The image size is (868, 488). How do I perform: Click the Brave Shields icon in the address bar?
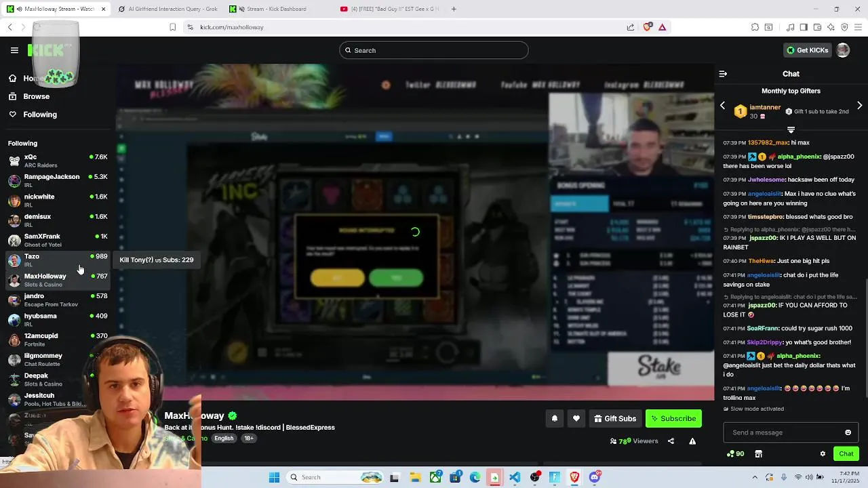[648, 27]
